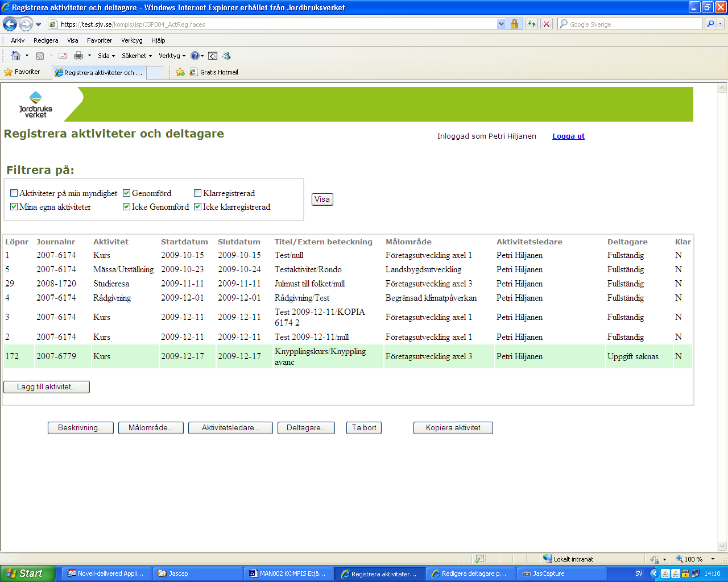Open the Home button dropdown arrow

(27, 56)
